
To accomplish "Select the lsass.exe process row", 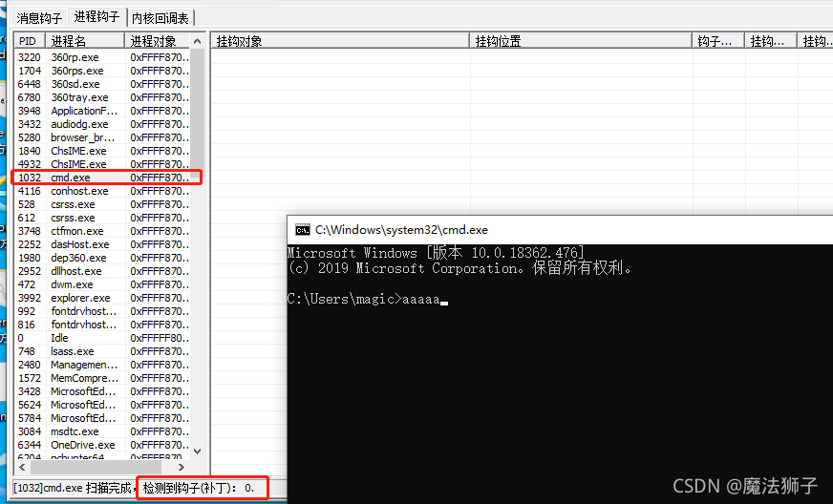I will [102, 351].
